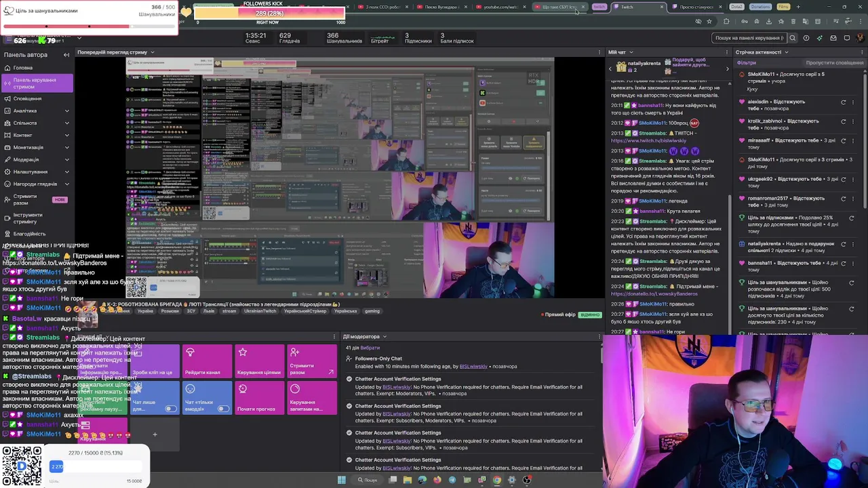Open Головна in the author sidebar

pos(22,68)
